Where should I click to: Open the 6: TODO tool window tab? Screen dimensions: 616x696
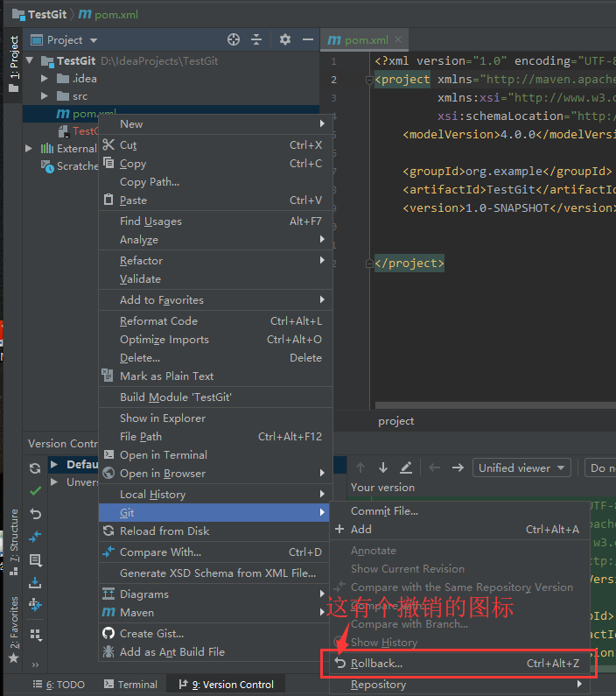(x=59, y=685)
